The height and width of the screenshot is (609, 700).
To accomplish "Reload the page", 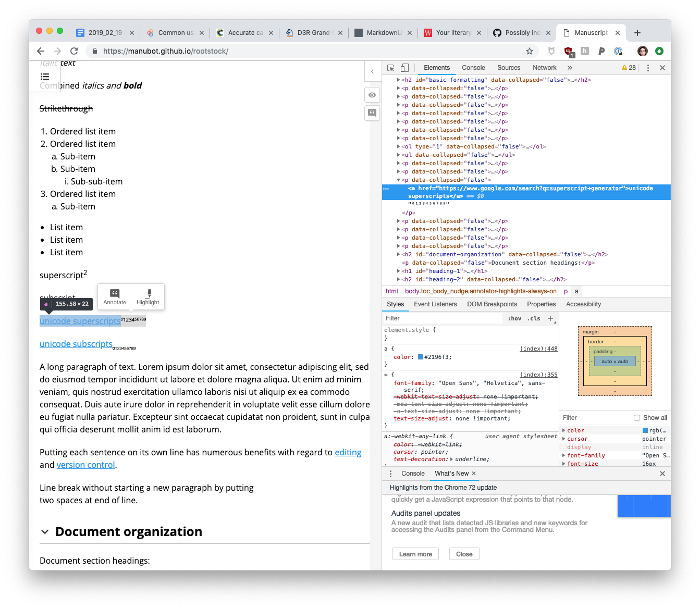I will [x=74, y=51].
